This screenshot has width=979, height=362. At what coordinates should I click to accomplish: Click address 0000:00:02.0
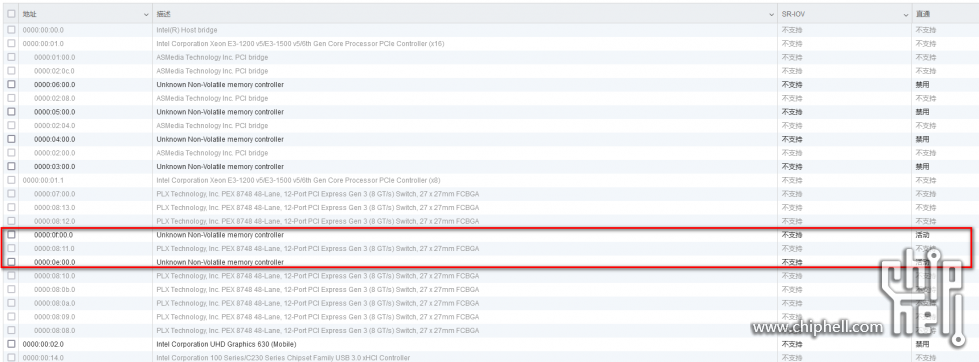43,344
